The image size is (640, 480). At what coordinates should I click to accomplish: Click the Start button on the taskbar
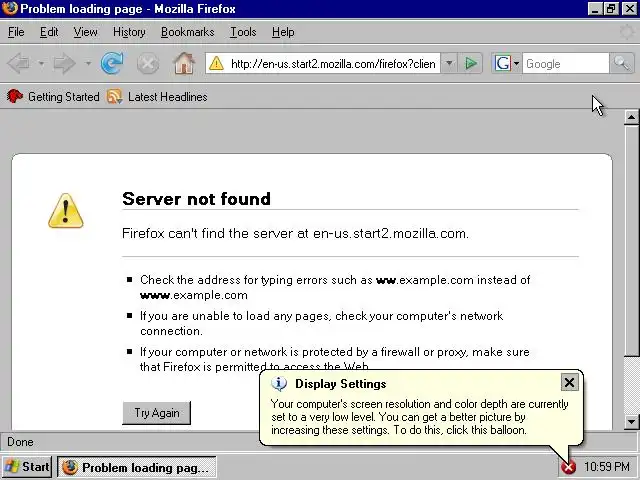click(x=27, y=467)
